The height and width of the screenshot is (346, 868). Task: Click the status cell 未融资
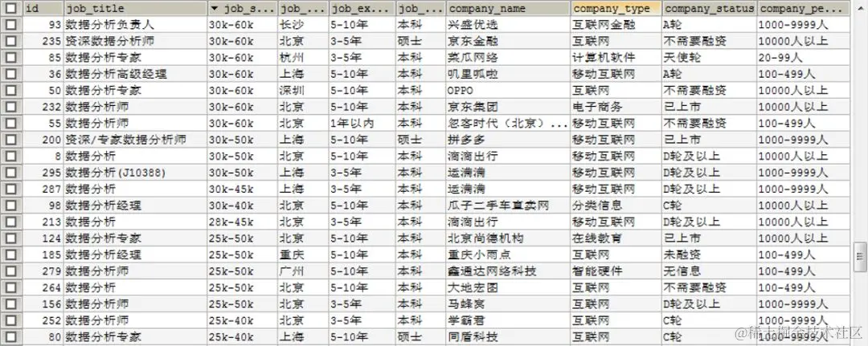pos(709,254)
